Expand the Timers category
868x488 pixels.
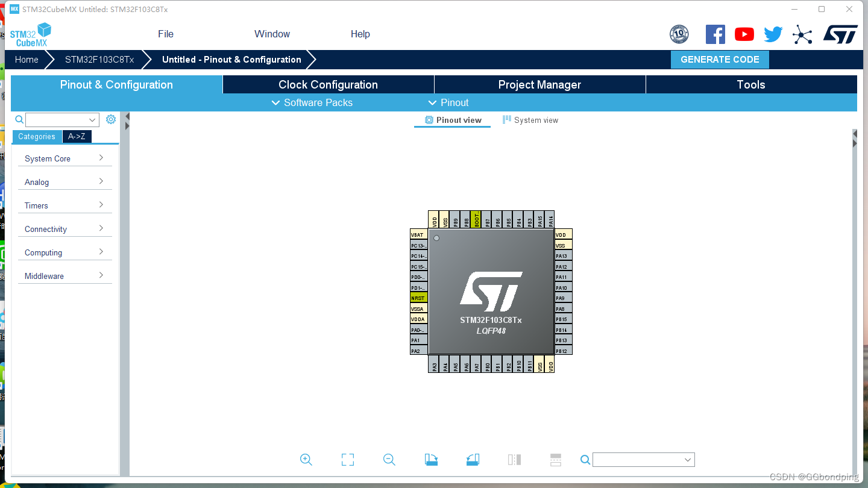click(x=65, y=205)
